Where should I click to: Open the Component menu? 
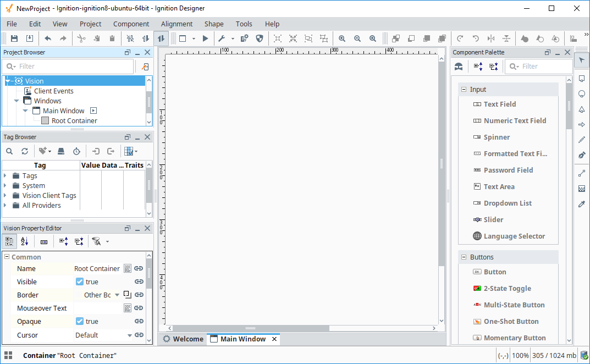131,24
